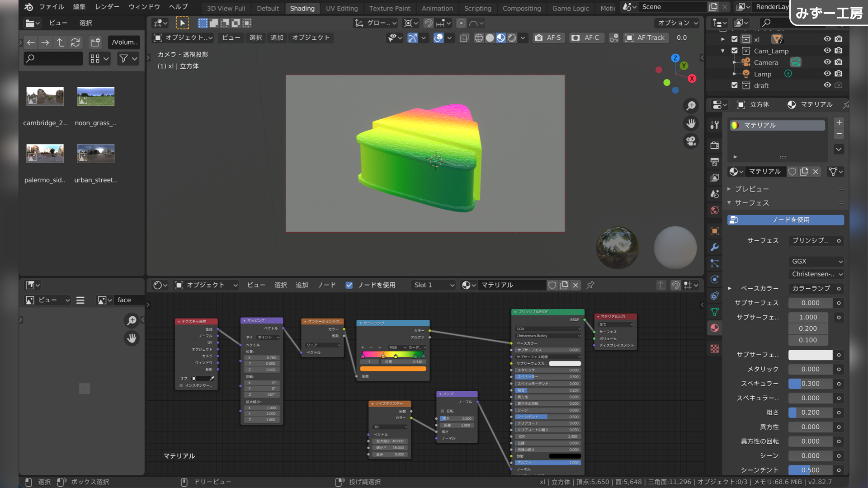
Task: Click the ノードを使用 button in properties
Action: tap(785, 220)
